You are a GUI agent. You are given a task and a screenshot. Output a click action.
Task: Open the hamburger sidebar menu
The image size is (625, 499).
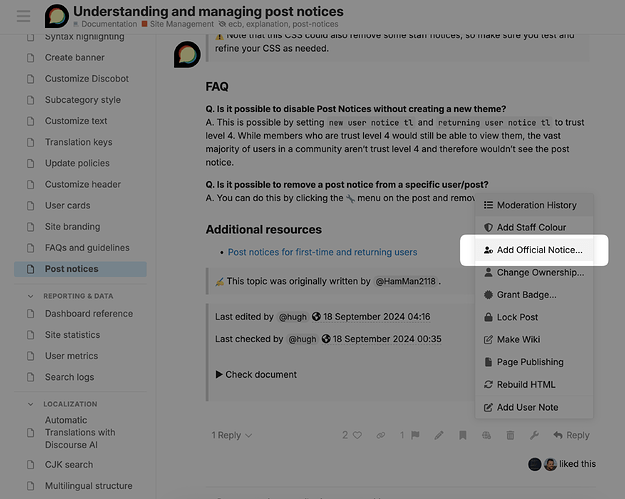tap(24, 16)
